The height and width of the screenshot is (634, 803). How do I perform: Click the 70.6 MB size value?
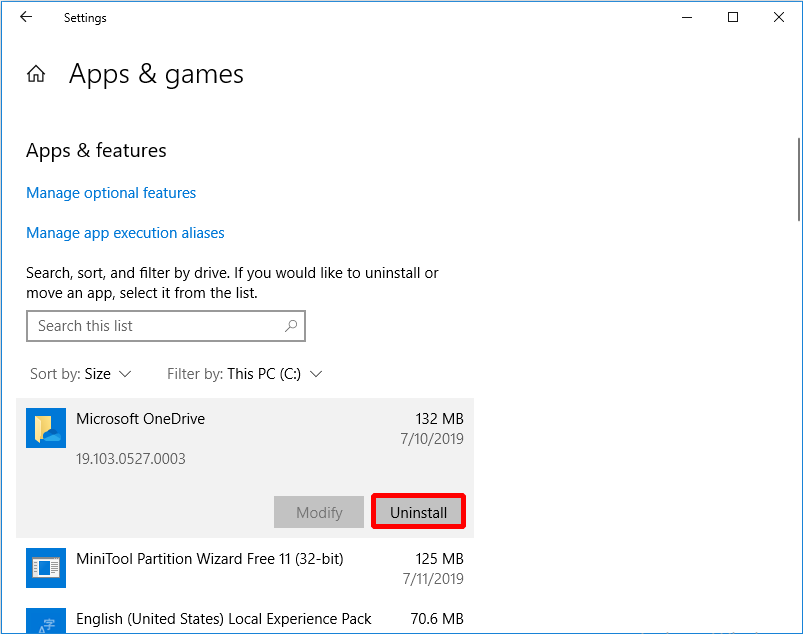[437, 619]
